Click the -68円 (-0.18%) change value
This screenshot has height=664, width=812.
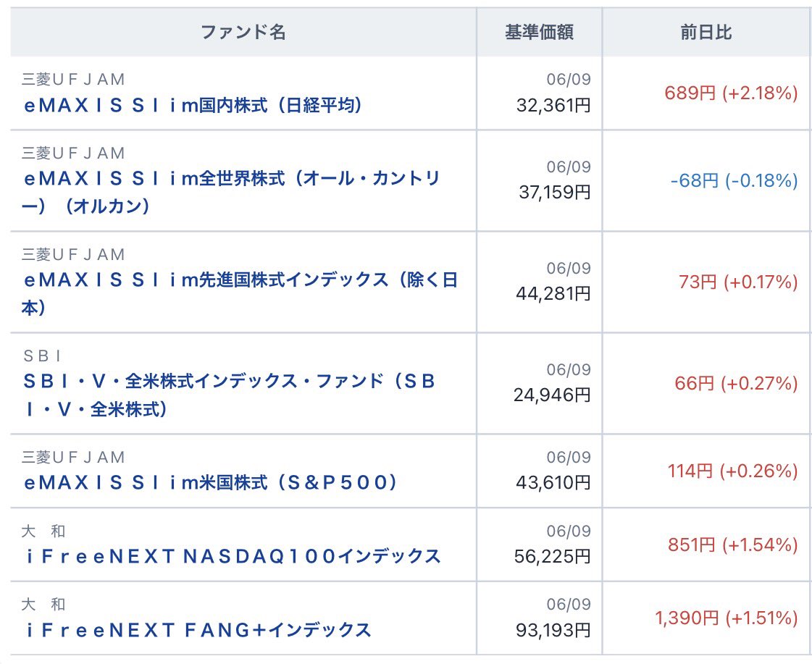[734, 180]
